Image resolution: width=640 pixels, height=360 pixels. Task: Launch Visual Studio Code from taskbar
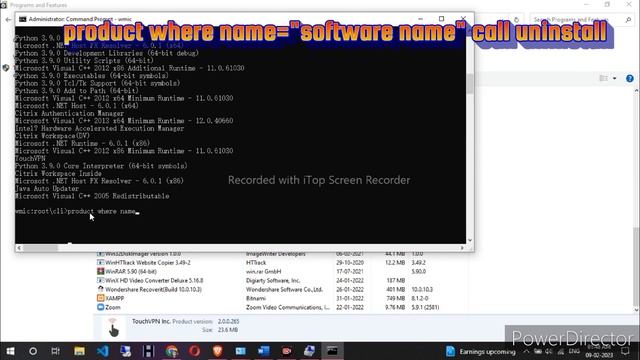(102, 351)
